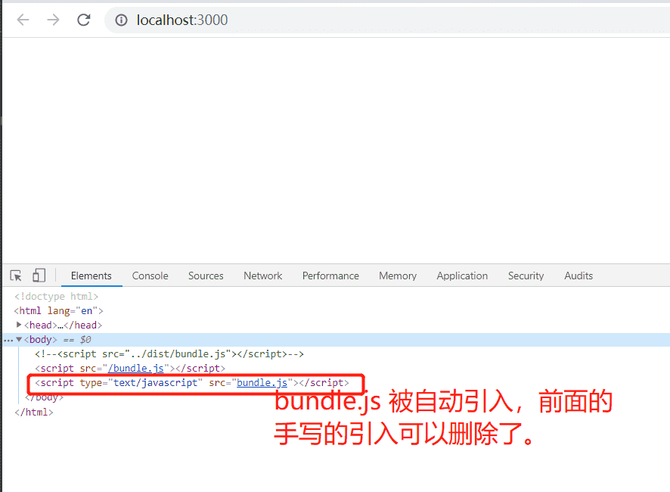
Task: Select the commented-out dist/bundle.js script line
Action: [169, 354]
